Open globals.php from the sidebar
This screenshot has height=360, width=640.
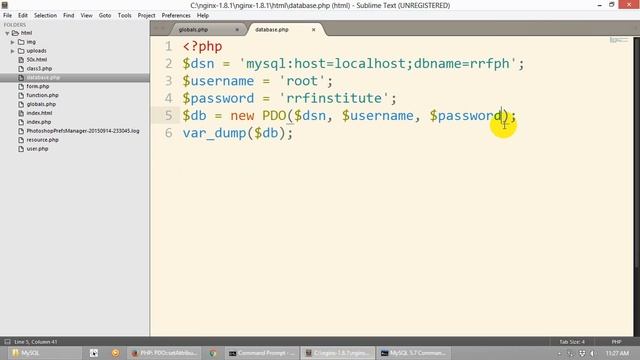41,104
